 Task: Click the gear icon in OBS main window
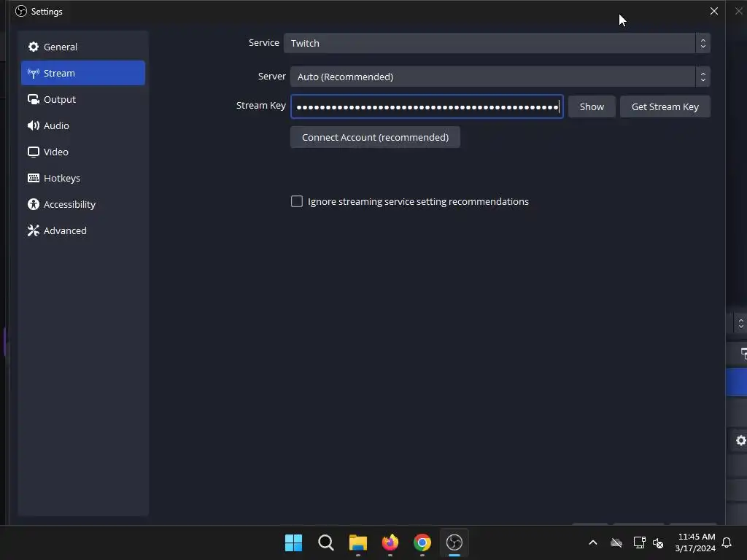coord(741,440)
